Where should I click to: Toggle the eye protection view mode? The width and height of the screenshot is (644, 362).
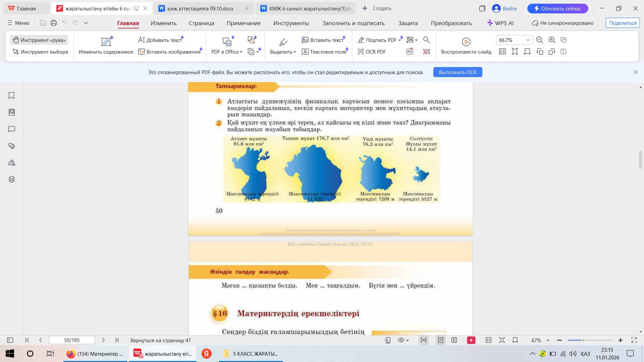[x=401, y=340]
